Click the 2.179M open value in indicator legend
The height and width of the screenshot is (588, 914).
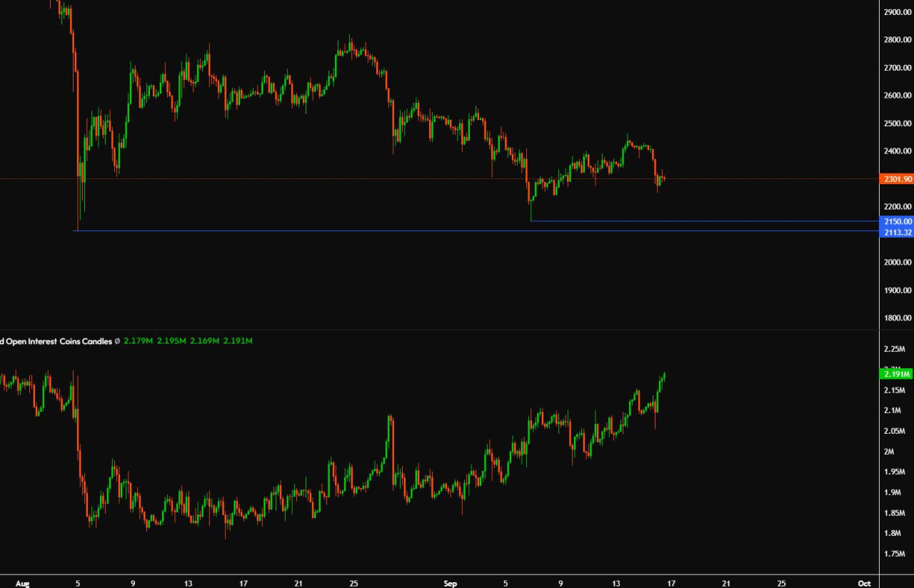pos(138,342)
